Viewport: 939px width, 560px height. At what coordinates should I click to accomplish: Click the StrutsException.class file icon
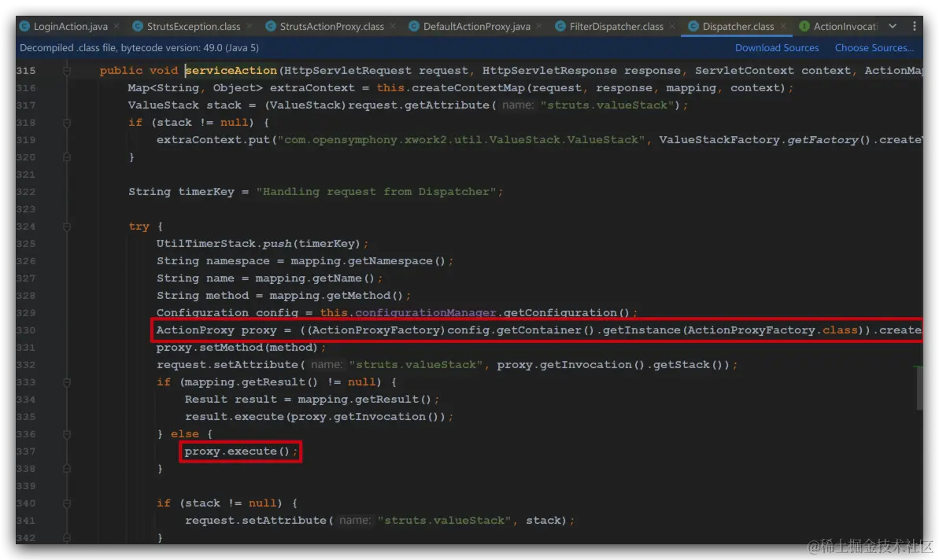pyautogui.click(x=138, y=26)
